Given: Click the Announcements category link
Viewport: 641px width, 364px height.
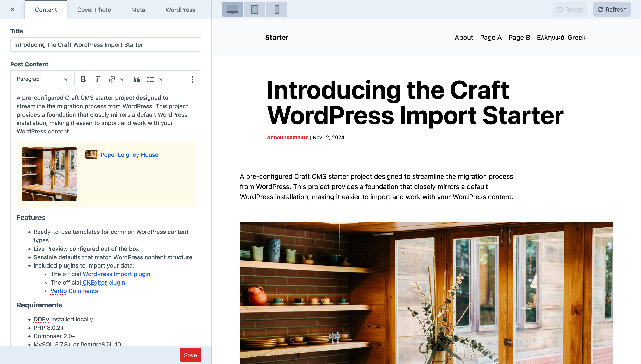Looking at the screenshot, I should pyautogui.click(x=288, y=138).
